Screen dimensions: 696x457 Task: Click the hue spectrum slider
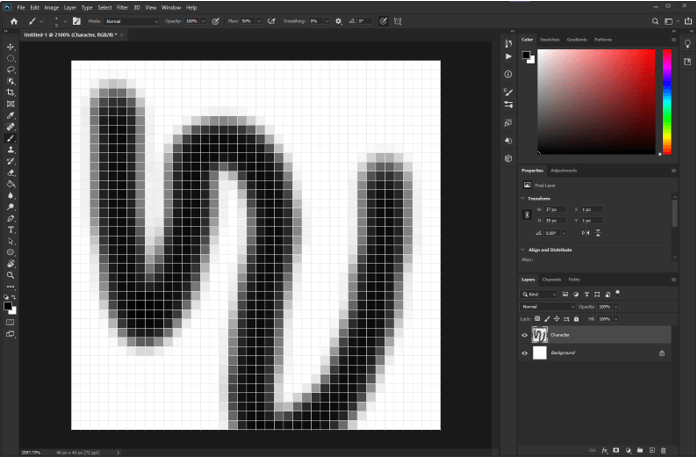(667, 102)
